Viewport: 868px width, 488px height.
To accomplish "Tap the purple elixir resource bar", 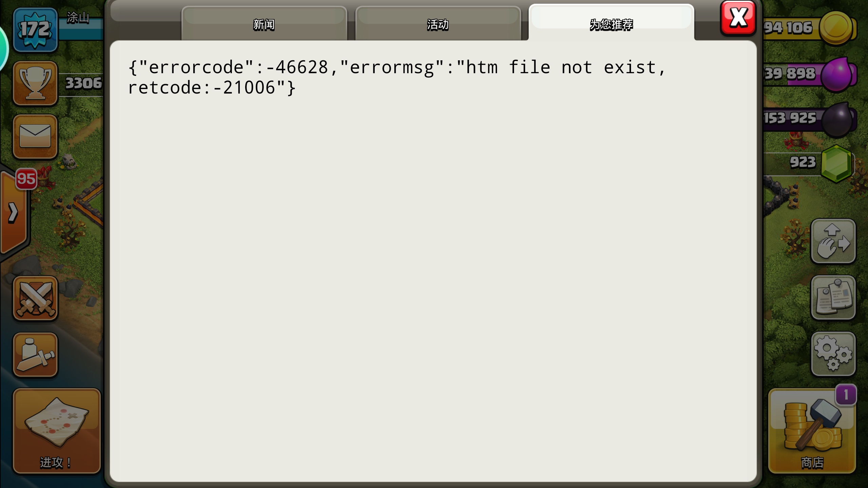I will 810,74.
